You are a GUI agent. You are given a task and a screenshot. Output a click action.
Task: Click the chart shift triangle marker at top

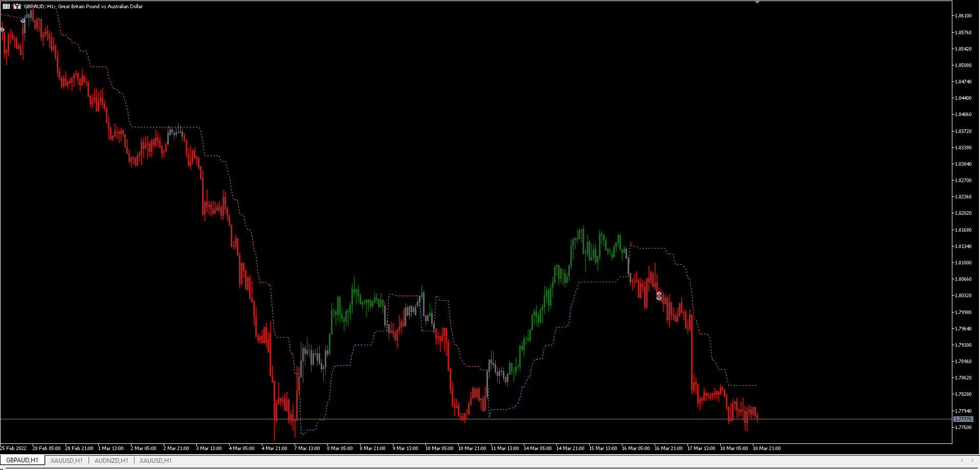click(x=757, y=2)
